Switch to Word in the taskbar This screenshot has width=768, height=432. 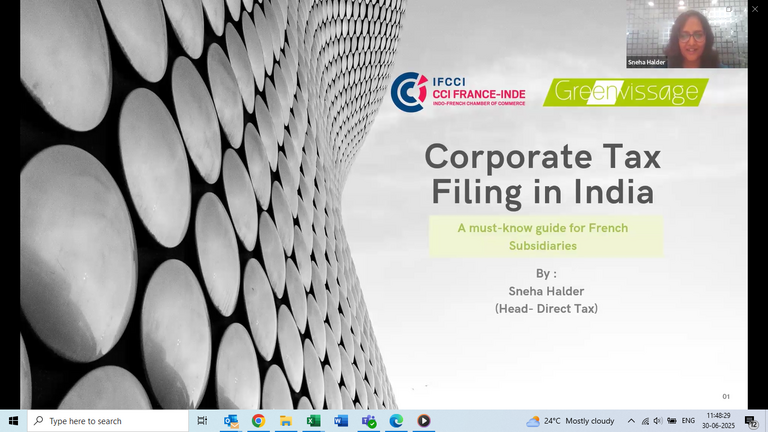tap(340, 421)
